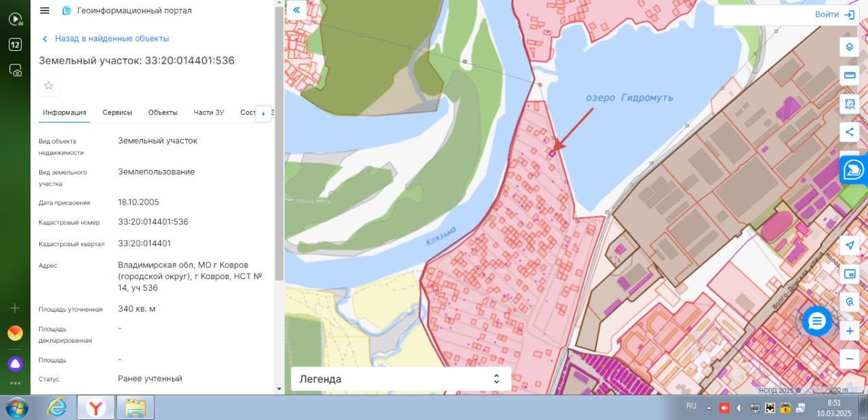Switch to the Сервисы tab

click(x=117, y=112)
